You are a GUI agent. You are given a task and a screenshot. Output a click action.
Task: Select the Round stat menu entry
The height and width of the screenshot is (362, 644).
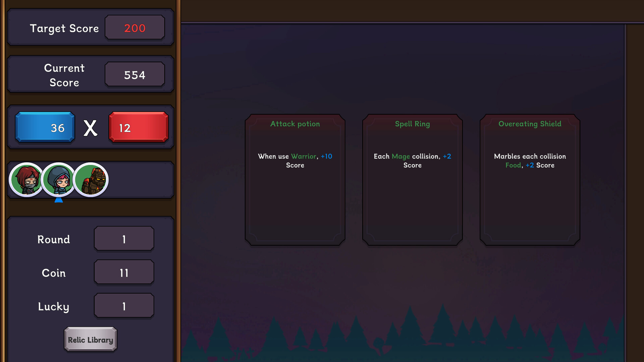coord(89,239)
